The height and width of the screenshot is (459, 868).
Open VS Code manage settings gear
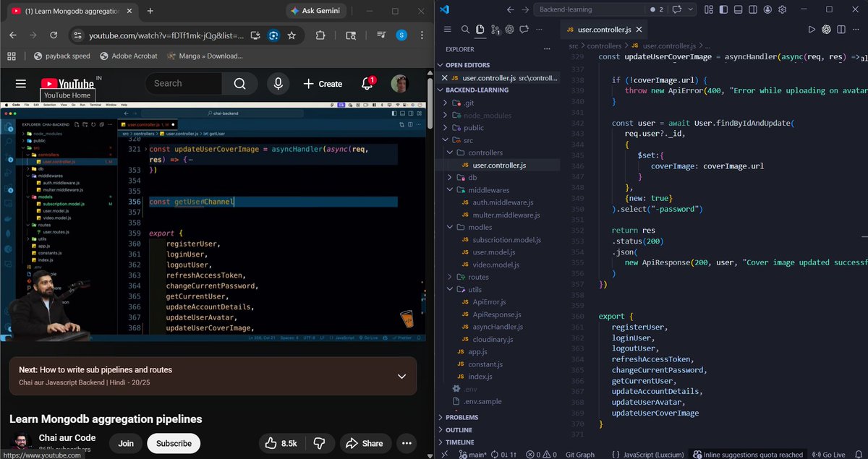tap(783, 9)
